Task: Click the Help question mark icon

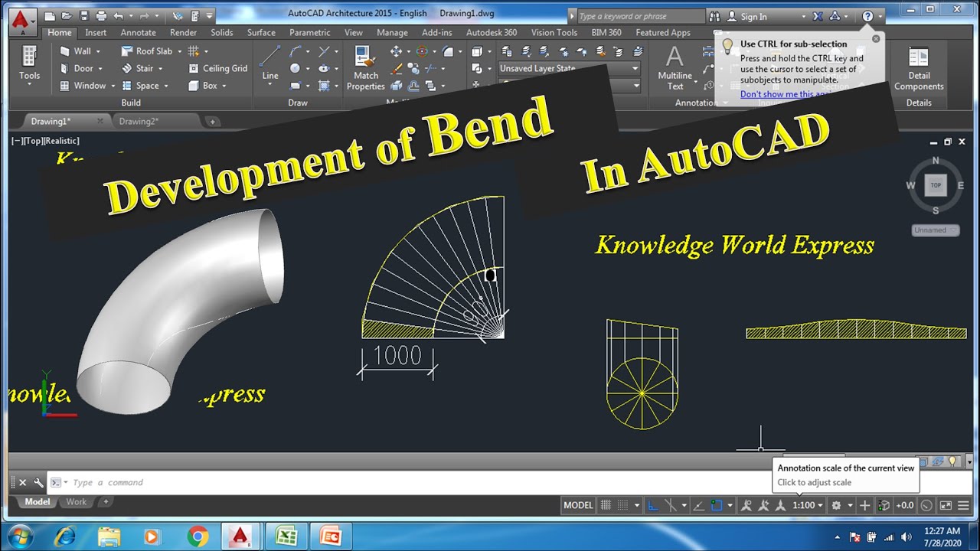Action: click(867, 16)
